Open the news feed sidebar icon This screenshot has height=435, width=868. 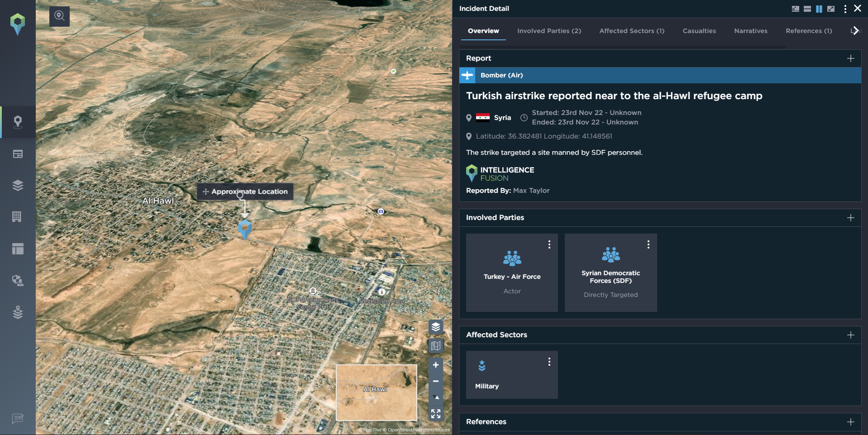click(x=18, y=154)
